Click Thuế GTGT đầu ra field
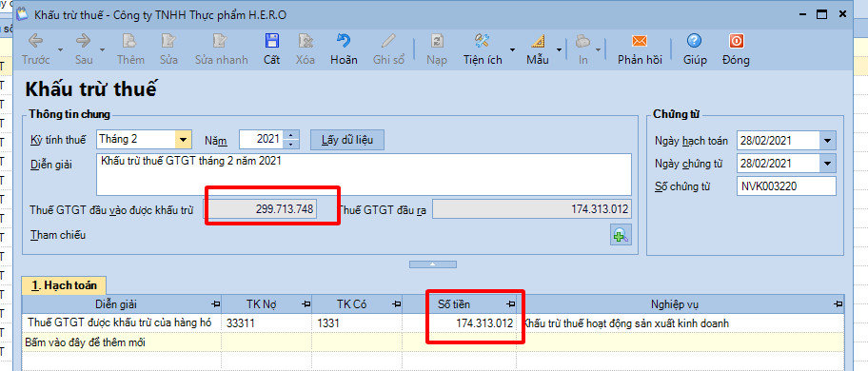This screenshot has height=371, width=868. point(532,209)
